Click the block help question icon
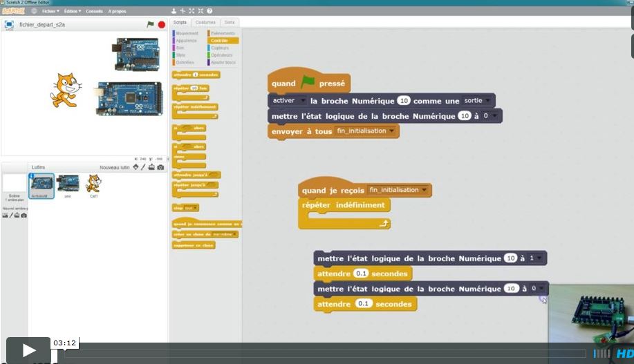 tap(209, 11)
